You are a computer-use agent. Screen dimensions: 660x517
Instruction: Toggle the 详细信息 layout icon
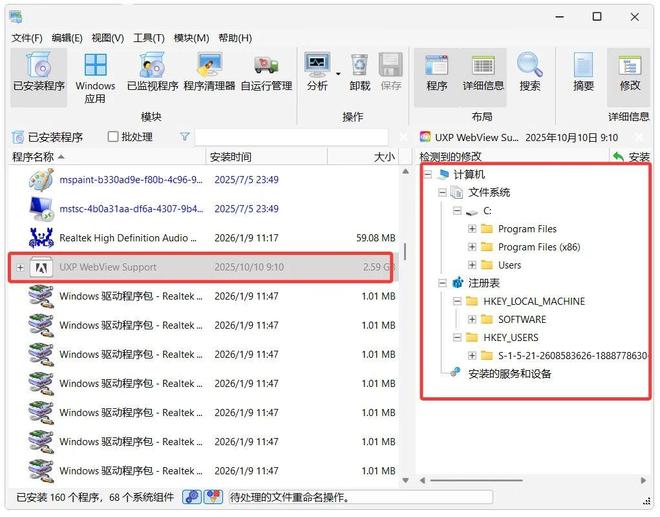(483, 65)
